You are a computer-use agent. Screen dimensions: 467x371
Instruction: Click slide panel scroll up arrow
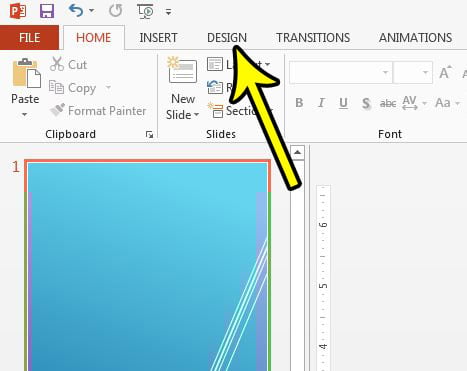click(x=297, y=153)
